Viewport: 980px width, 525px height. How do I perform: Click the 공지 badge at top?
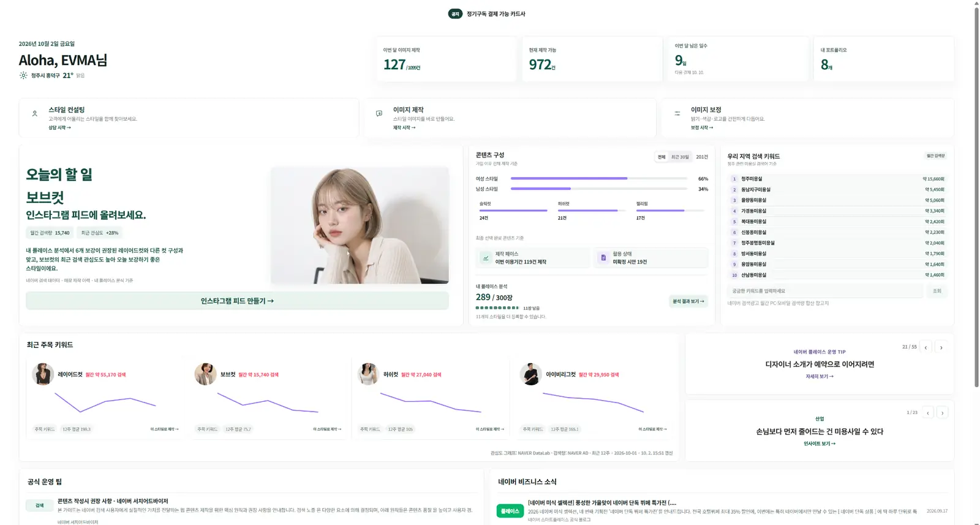pyautogui.click(x=455, y=13)
